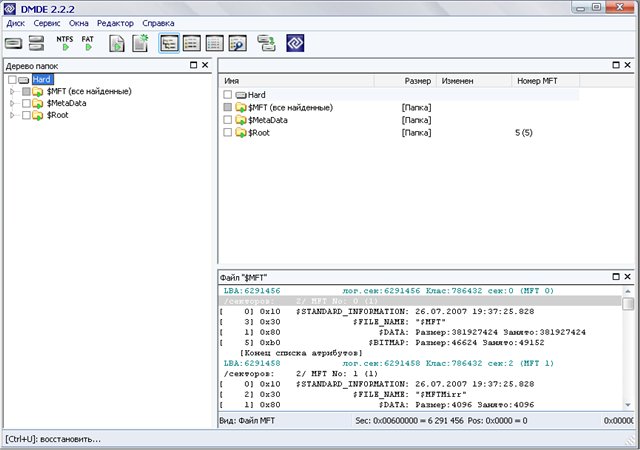Click the single disk select toolbar icon
The image size is (640, 450).
[13, 43]
